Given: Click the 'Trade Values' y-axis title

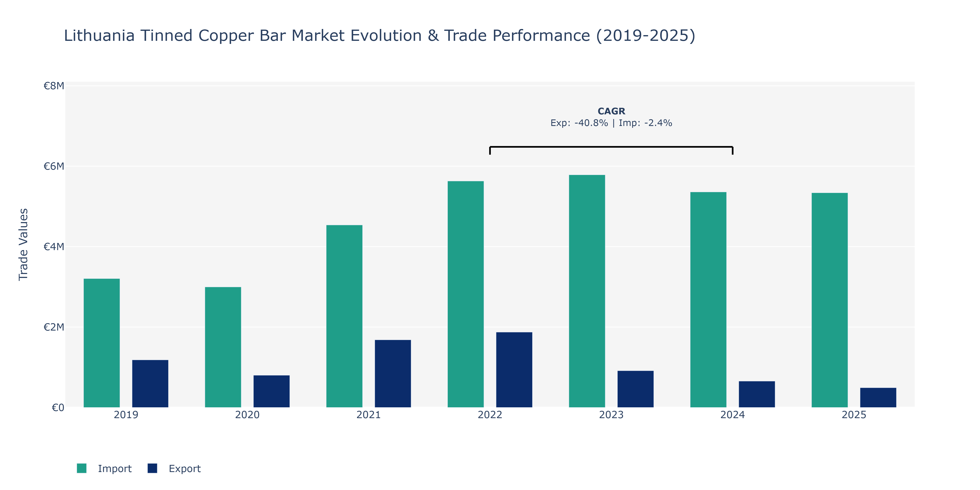Looking at the screenshot, I should coord(23,245).
